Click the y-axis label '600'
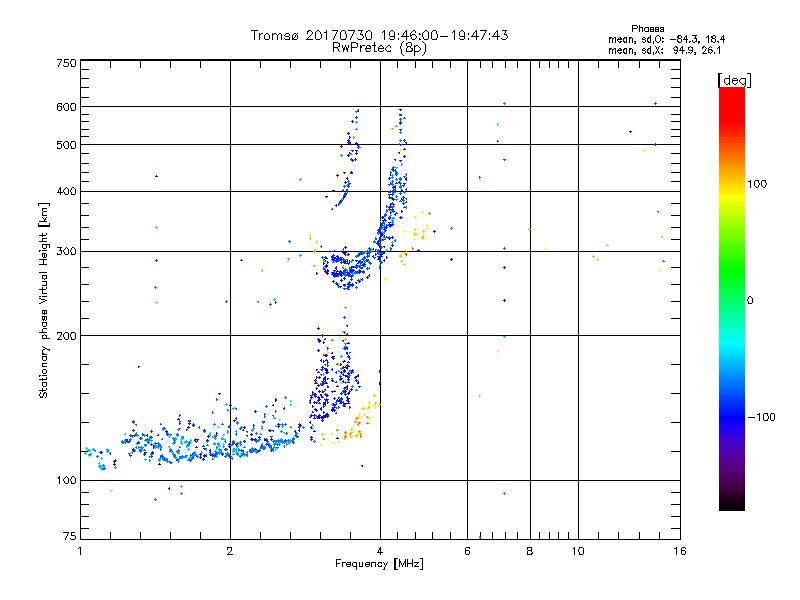Image resolution: width=800 pixels, height=600 pixels. [66, 107]
